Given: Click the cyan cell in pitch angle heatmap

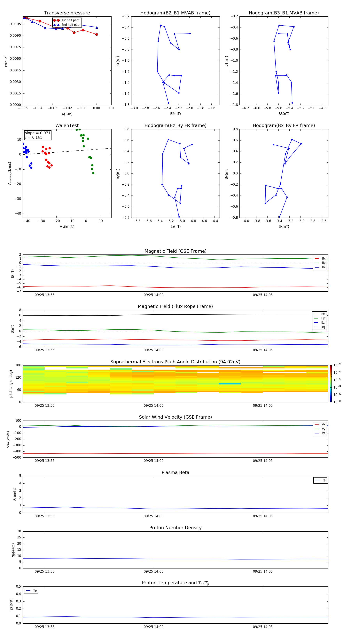Looking at the screenshot, I should [230, 384].
